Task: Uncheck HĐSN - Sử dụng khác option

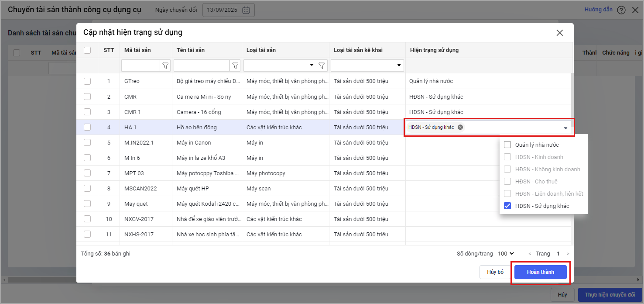Action: (507, 206)
